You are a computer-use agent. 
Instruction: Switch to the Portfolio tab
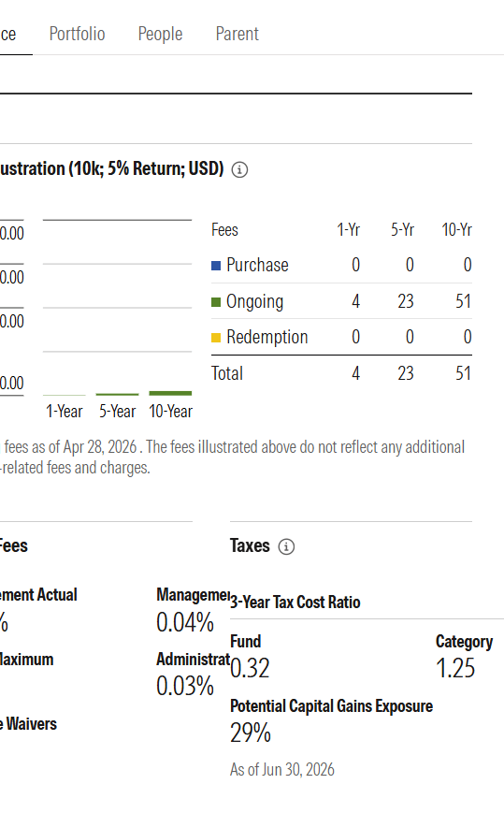(78, 35)
